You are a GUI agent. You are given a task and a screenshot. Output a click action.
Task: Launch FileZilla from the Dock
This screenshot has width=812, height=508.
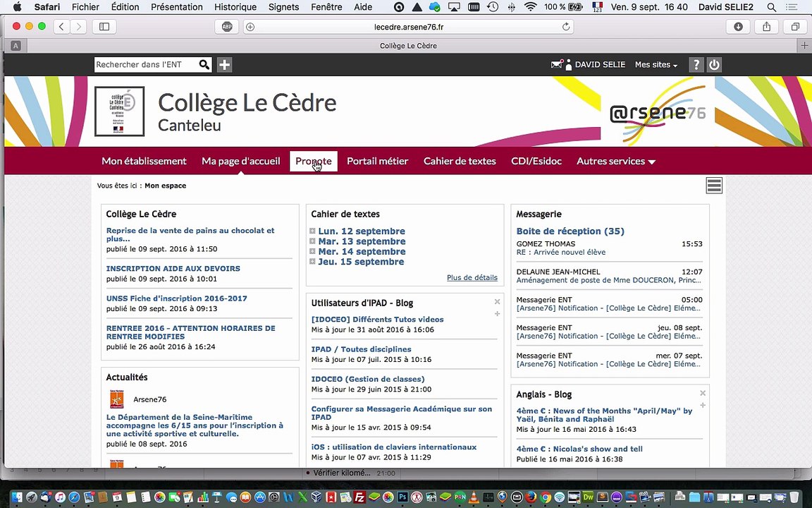[359, 497]
